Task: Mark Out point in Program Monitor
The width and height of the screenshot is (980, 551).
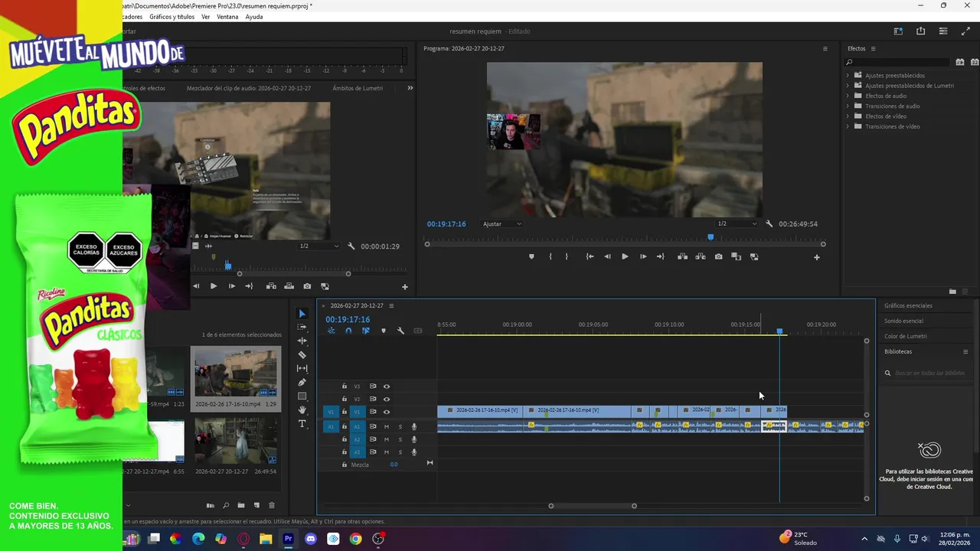Action: [567, 256]
